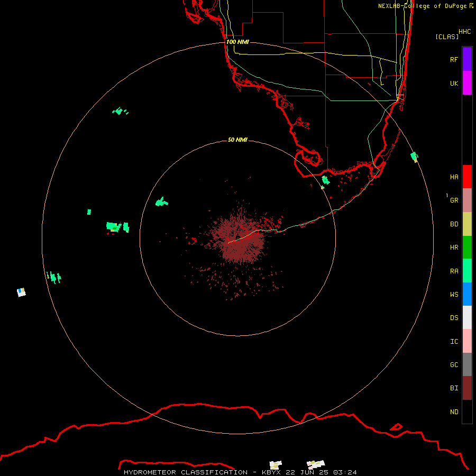Click the white DS legend swatch
Image resolution: width=476 pixels, height=476 pixels.
tap(467, 317)
